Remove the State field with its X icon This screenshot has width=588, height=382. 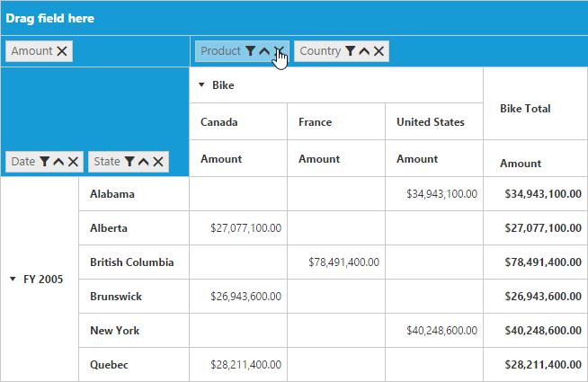pyautogui.click(x=158, y=162)
